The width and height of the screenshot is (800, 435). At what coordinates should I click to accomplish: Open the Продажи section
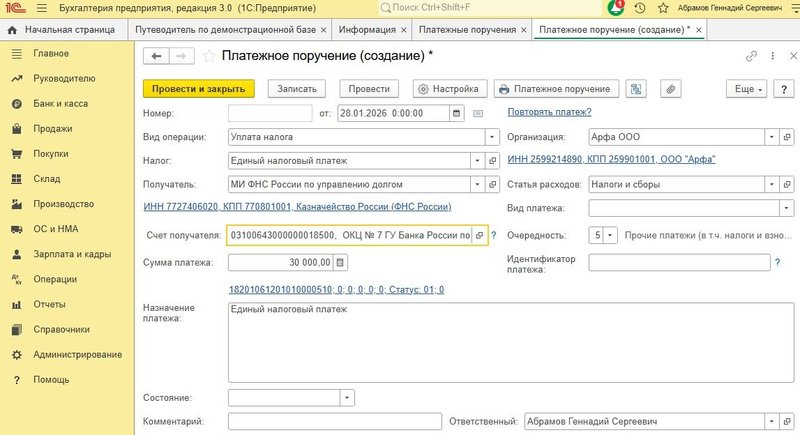click(53, 129)
